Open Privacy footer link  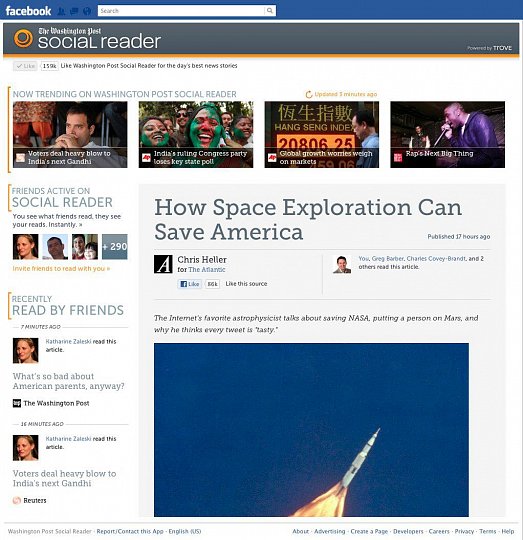pos(464,531)
